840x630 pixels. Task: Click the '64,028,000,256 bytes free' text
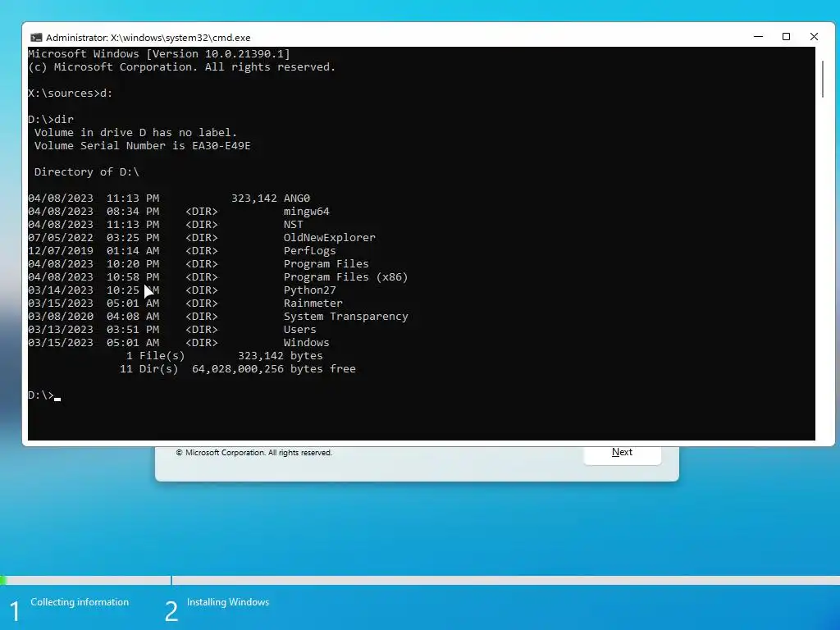(274, 368)
